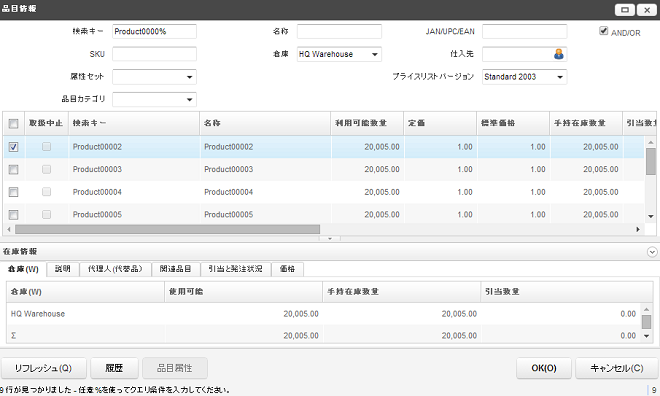This screenshot has width=660, height=396.
Task: Switch to the 説明 tab
Action: point(63,269)
